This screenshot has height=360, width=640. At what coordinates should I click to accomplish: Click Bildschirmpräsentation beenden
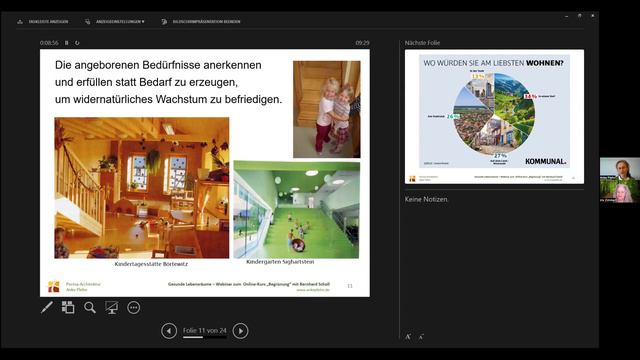[x=201, y=22]
